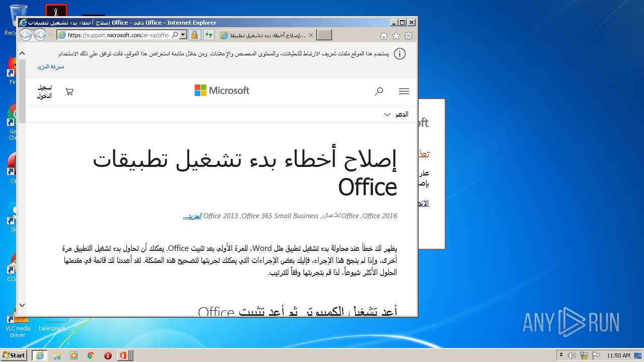Open the Windows Explorer taskbar icon
This screenshot has height=362, width=644.
coord(57,355)
